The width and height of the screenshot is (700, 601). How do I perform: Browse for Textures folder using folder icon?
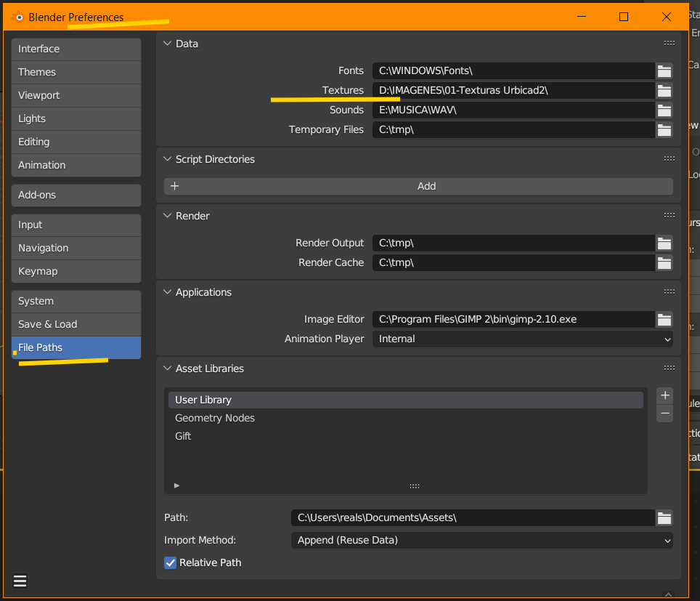click(664, 90)
